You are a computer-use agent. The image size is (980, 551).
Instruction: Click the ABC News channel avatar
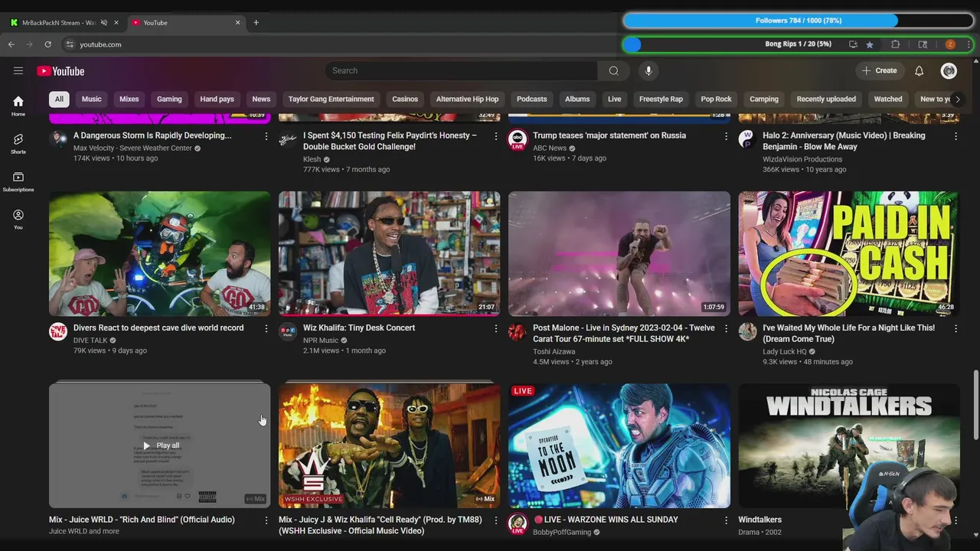[x=518, y=139]
